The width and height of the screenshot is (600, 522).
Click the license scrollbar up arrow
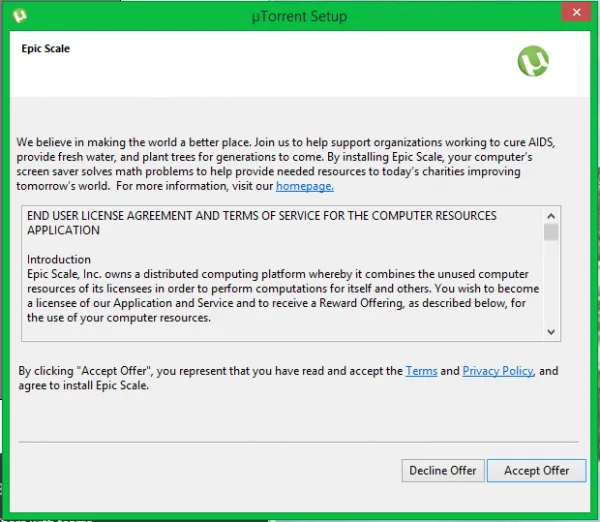(x=551, y=216)
